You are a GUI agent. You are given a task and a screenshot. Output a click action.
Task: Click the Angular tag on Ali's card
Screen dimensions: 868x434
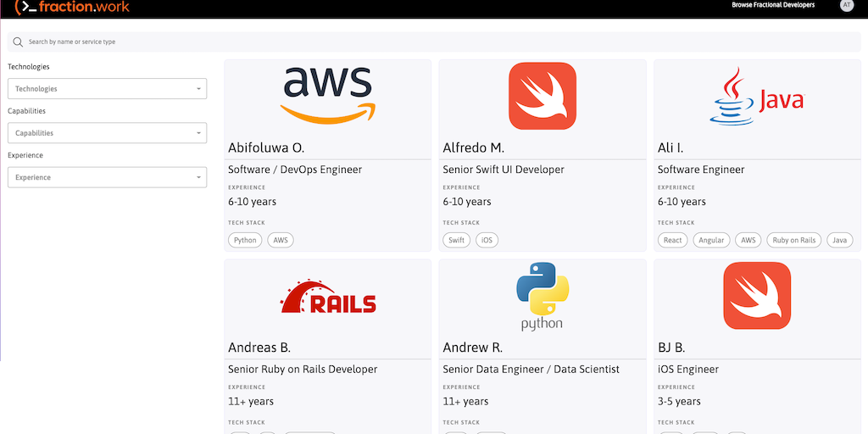711,240
